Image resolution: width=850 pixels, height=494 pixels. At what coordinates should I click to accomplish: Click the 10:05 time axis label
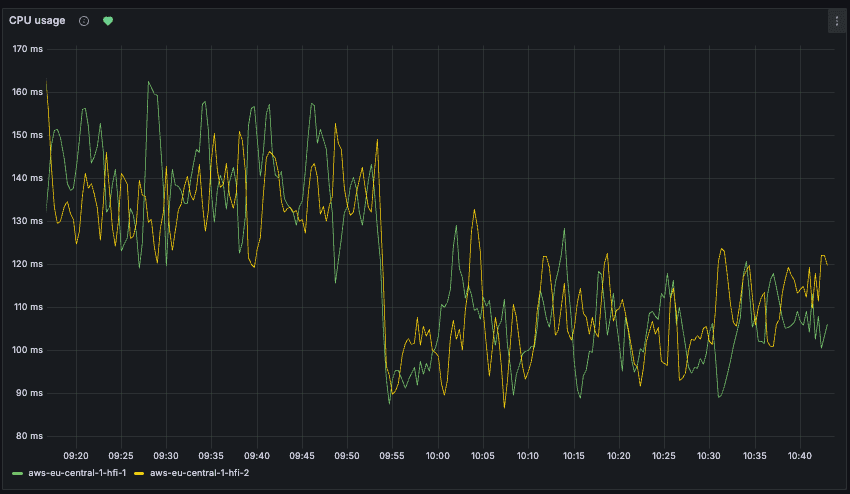coord(482,456)
